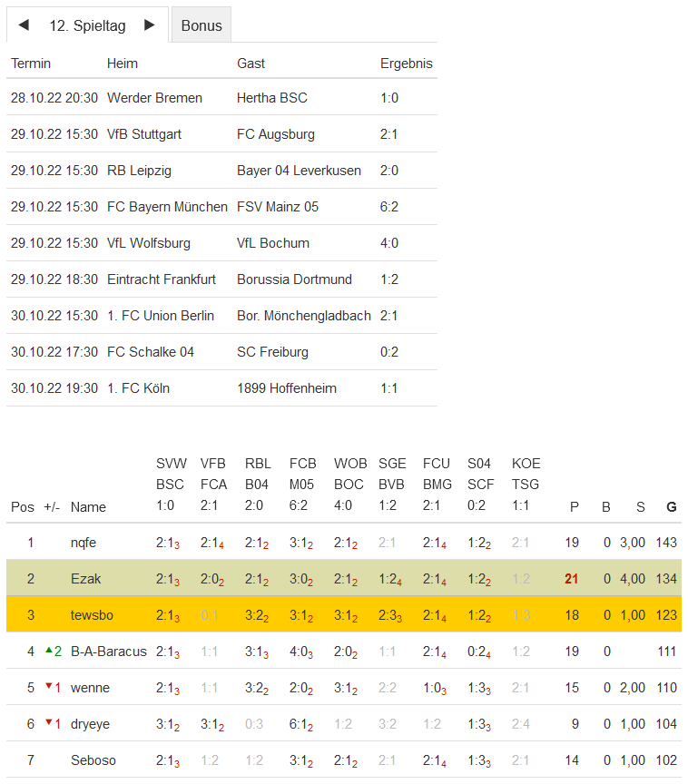Select the 12. Spieltag tab label
Image resolution: width=688 pixels, height=784 pixels.
point(87,25)
